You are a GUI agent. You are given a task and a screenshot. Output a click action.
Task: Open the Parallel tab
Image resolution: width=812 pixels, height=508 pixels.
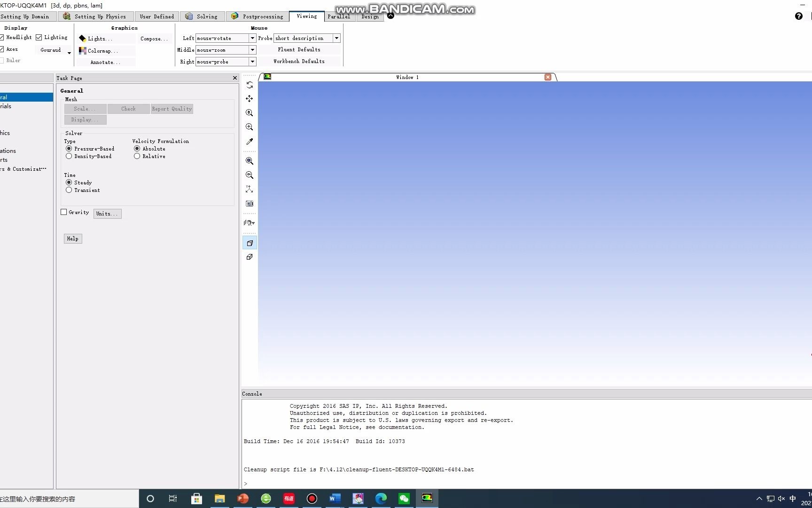339,16
